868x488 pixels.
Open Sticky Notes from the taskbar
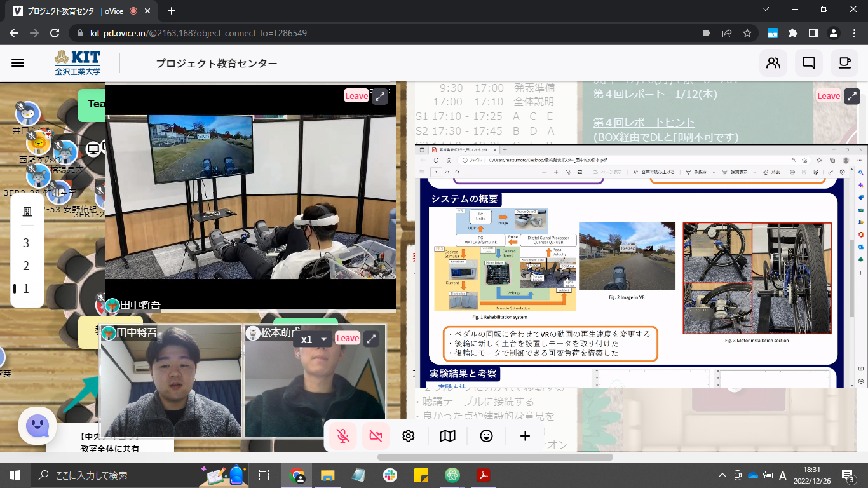421,475
